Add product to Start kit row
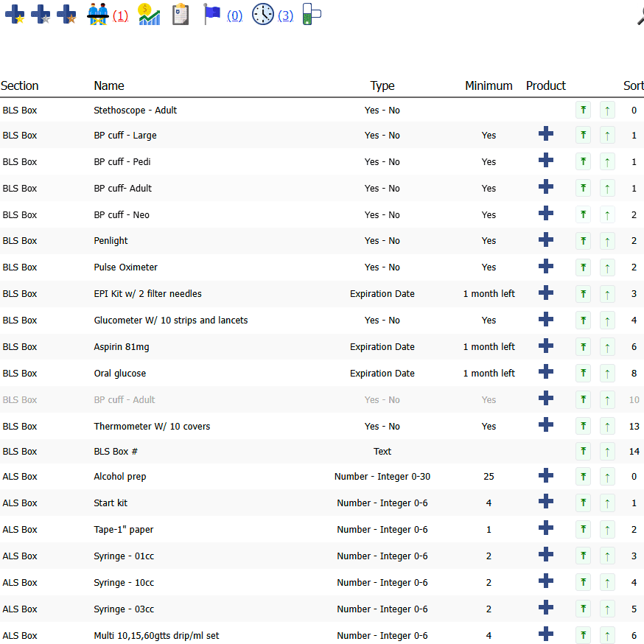644x644 pixels. point(546,502)
